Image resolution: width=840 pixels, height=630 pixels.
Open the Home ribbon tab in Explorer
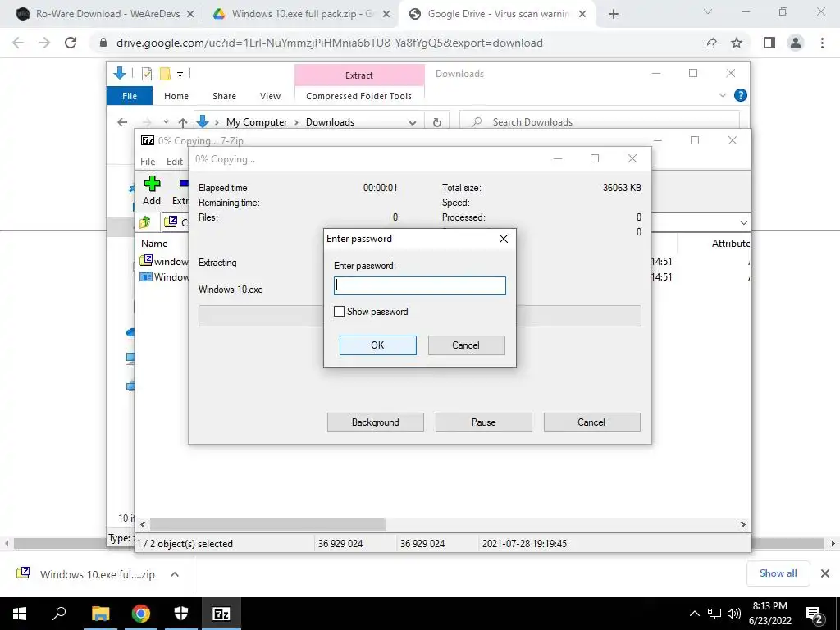click(x=176, y=96)
